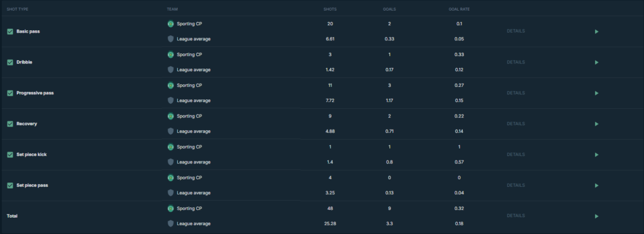The width and height of the screenshot is (644, 234).
Task: Play video for Set piece pass shots
Action: pos(597,186)
